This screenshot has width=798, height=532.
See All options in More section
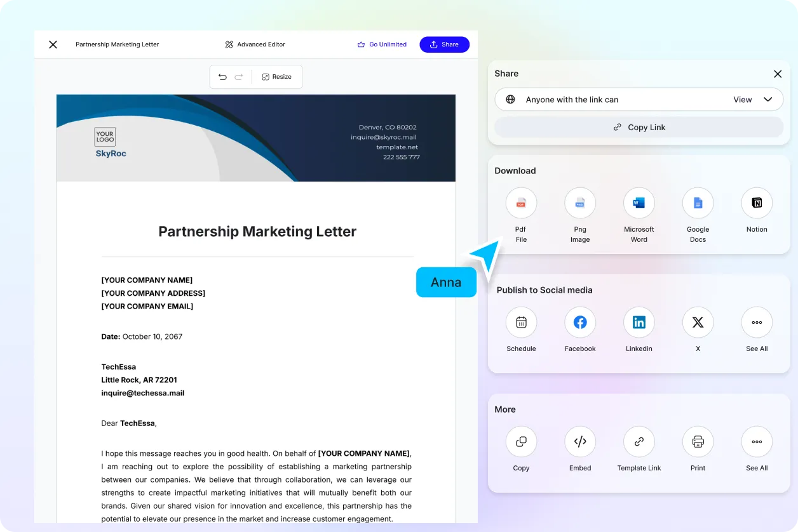757,442
